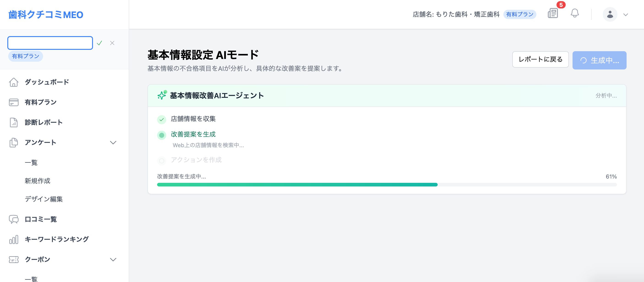Open the account dropdown arrow

click(625, 15)
